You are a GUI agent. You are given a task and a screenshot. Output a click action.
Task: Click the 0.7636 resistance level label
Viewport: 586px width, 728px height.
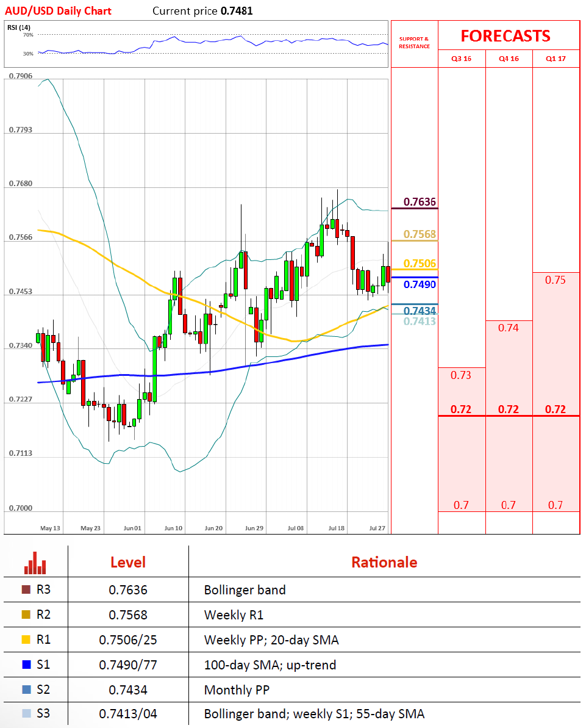tap(420, 202)
